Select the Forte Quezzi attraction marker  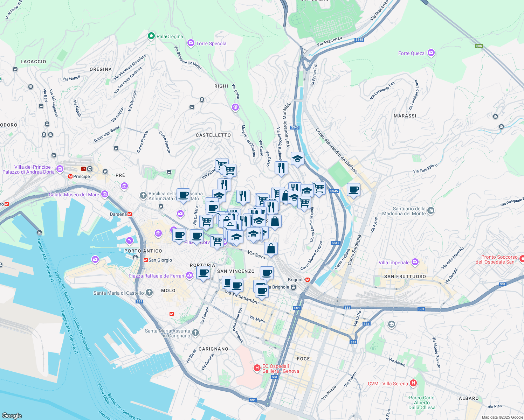click(431, 53)
